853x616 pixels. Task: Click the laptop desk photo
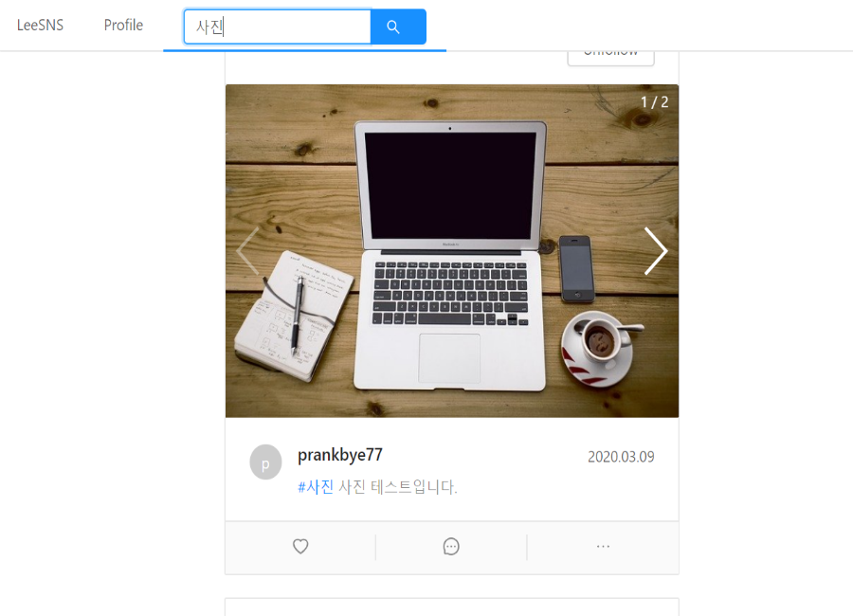click(452, 251)
